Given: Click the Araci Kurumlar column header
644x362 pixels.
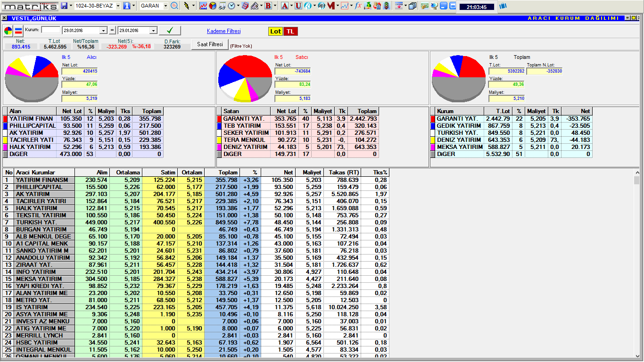Looking at the screenshot, I should tap(44, 173).
